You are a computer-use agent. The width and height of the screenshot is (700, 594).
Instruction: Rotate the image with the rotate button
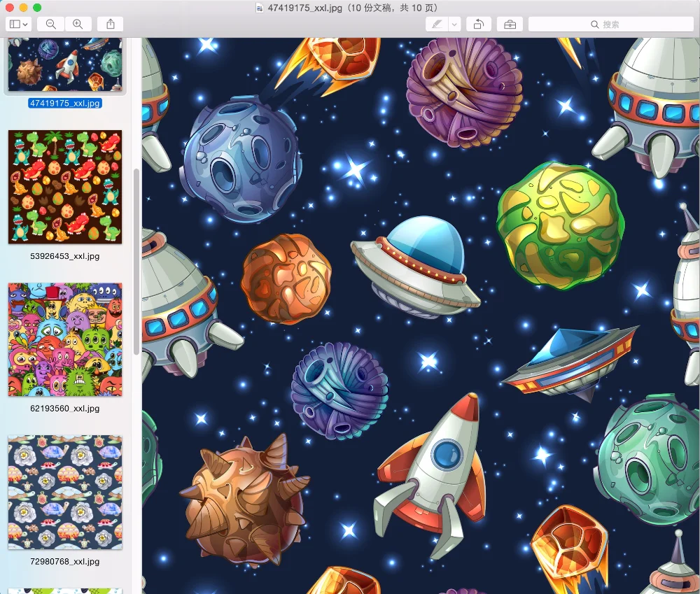tap(479, 24)
